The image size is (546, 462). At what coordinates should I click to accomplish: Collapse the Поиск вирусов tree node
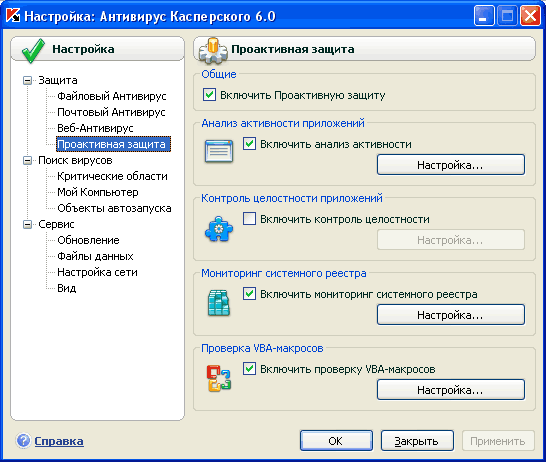[27, 160]
